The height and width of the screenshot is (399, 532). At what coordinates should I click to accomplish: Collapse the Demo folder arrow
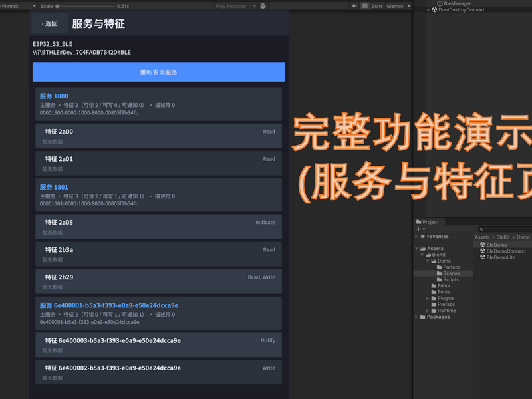click(x=428, y=261)
